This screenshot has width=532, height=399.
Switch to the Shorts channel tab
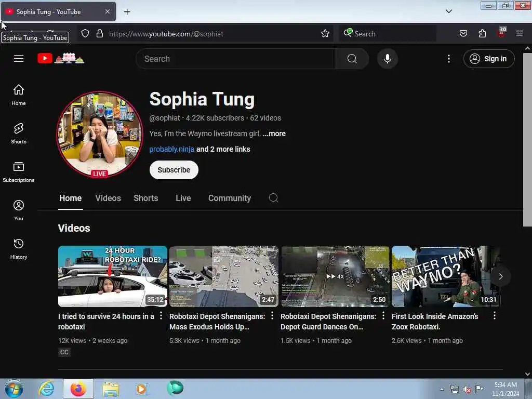145,198
